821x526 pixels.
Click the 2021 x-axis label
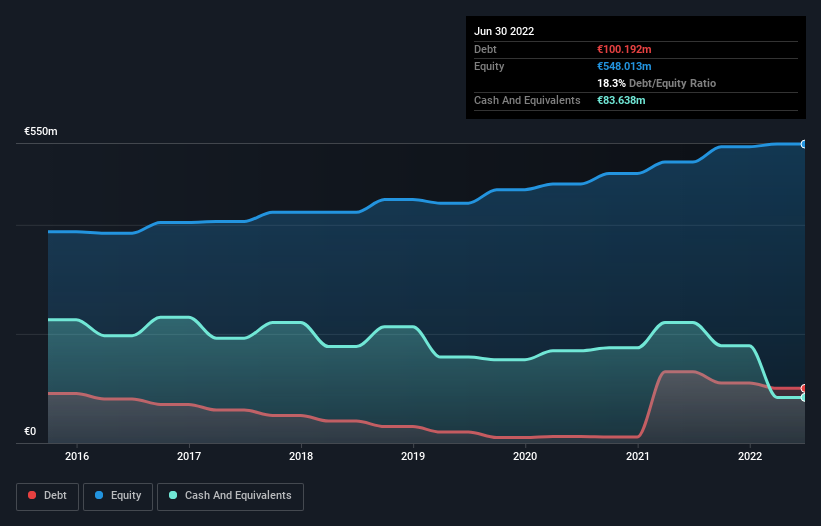(638, 456)
